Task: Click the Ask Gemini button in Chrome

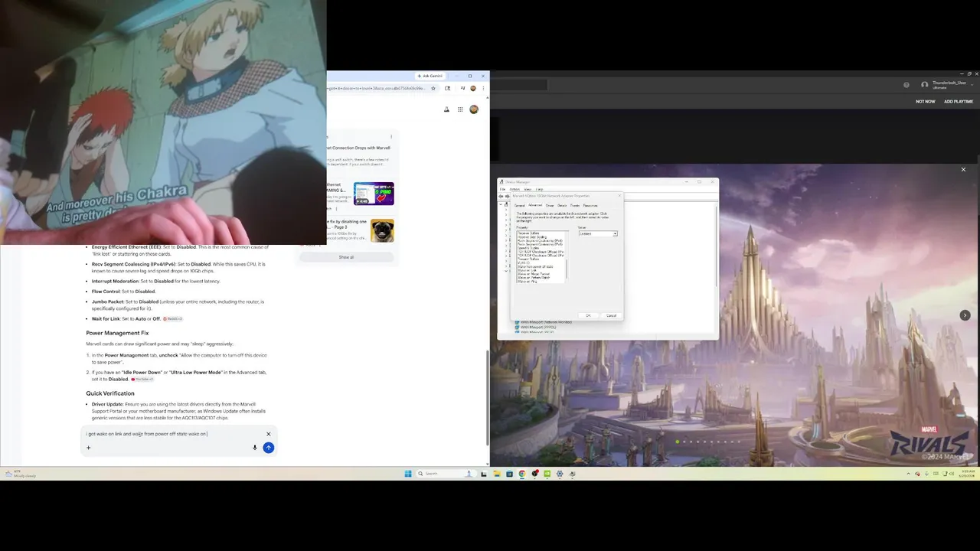Action: pyautogui.click(x=430, y=76)
